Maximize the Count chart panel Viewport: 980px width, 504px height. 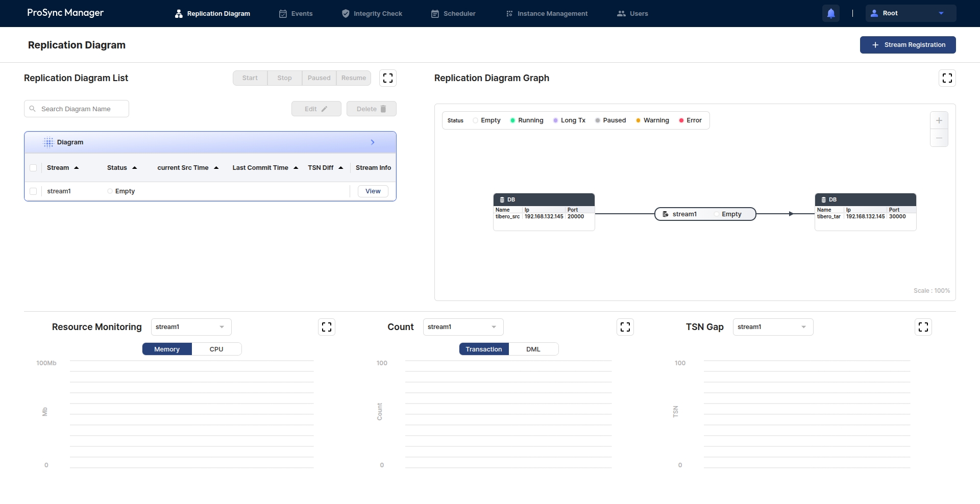(x=625, y=327)
